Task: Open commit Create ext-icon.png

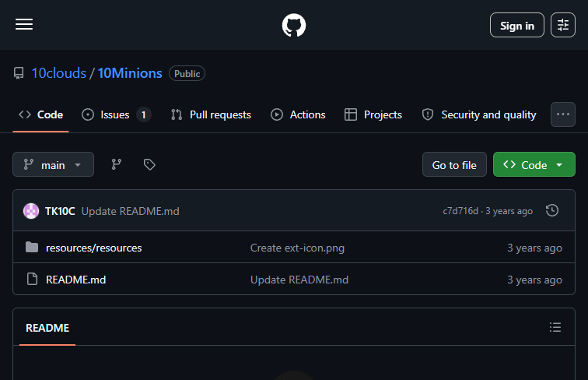Action: (297, 248)
